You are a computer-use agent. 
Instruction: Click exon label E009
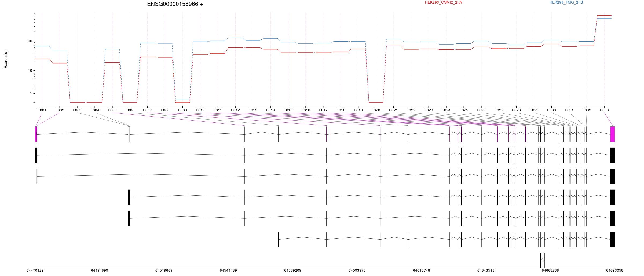coord(182,110)
